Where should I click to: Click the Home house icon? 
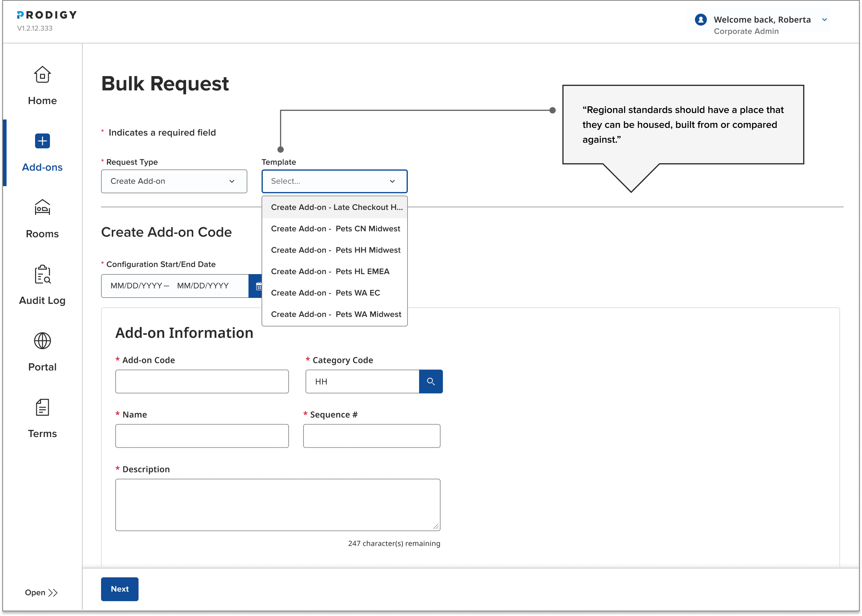point(42,75)
